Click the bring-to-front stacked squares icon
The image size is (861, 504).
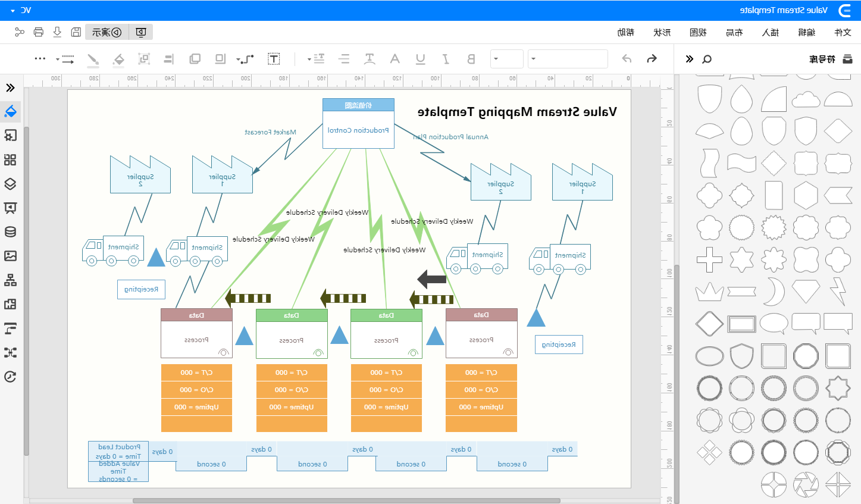195,58
